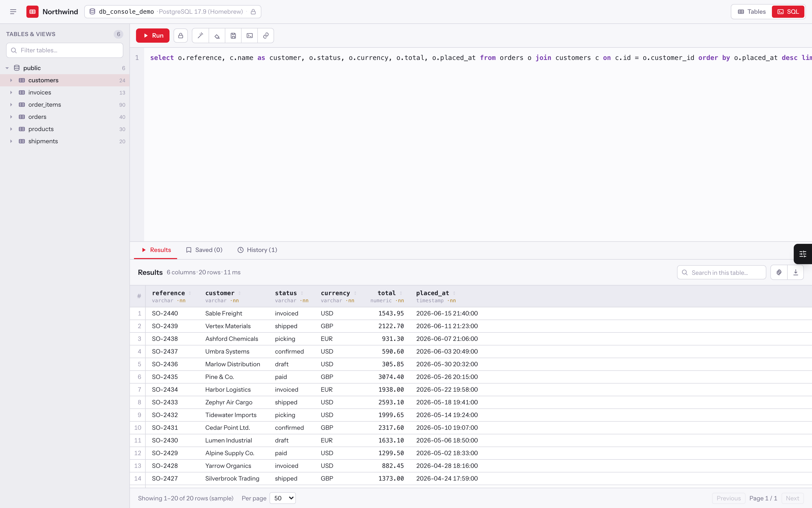
Task: Expand the shipments table node
Action: tap(11, 141)
